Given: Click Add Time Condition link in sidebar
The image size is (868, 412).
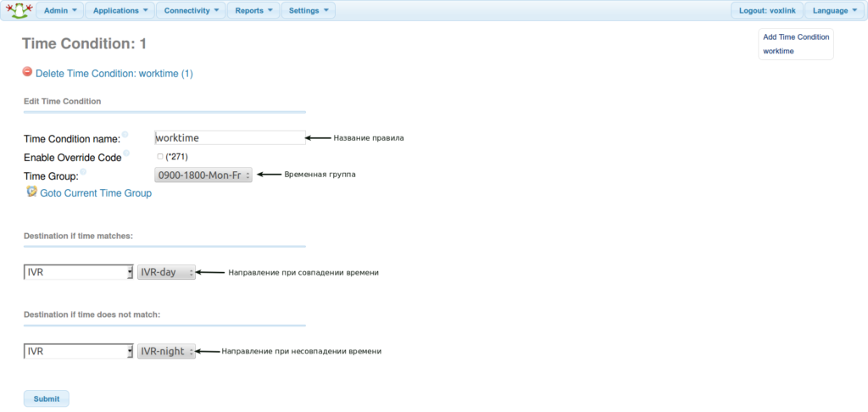Looking at the screenshot, I should [x=796, y=37].
